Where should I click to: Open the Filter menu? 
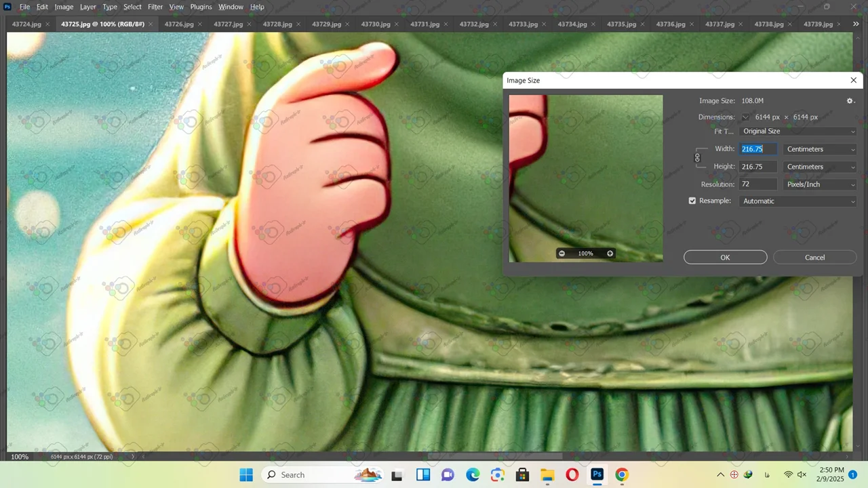pos(155,7)
